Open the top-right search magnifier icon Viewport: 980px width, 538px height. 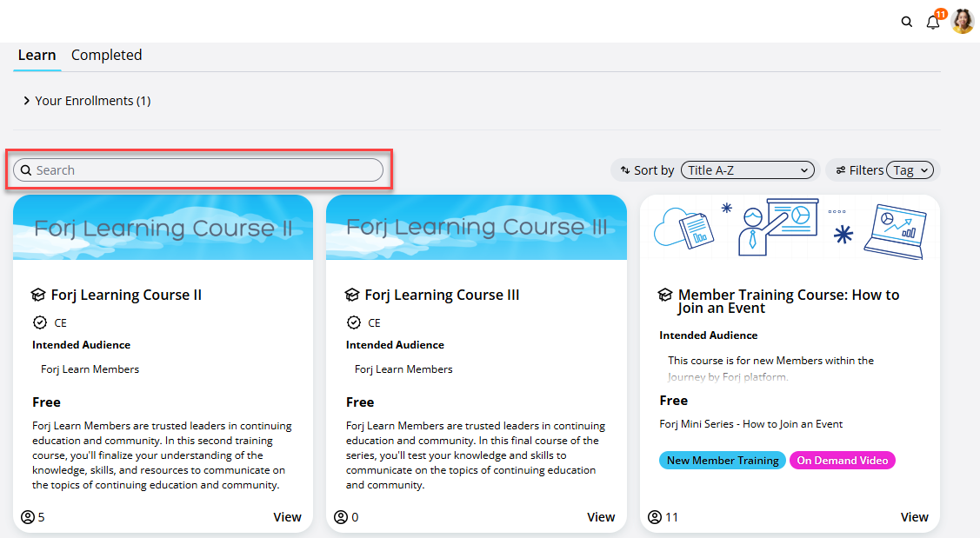coord(906,22)
